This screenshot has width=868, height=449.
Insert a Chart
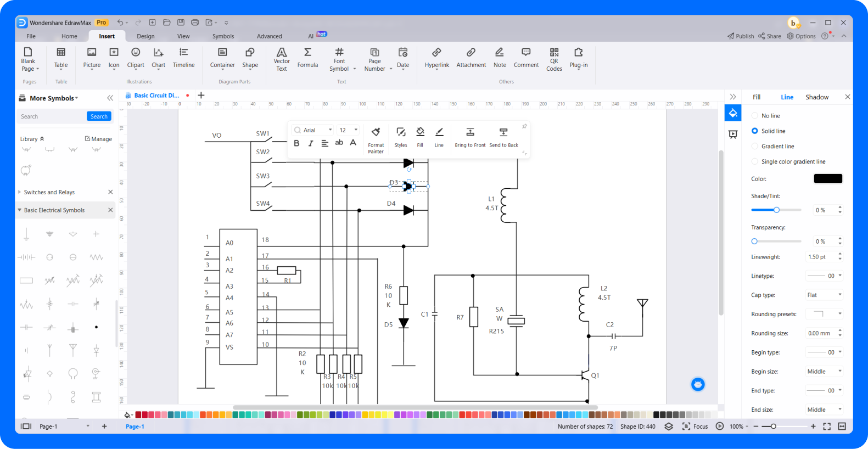pos(158,58)
